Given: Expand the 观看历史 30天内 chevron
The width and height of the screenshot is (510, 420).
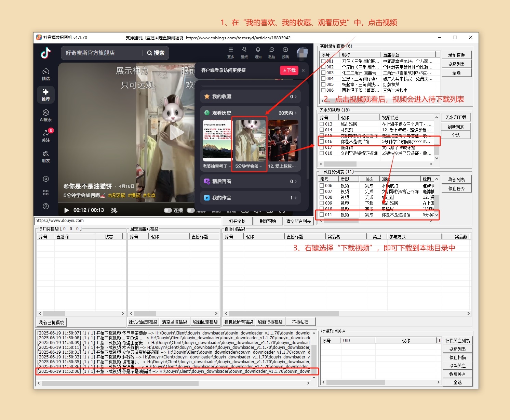Looking at the screenshot, I should tap(296, 113).
